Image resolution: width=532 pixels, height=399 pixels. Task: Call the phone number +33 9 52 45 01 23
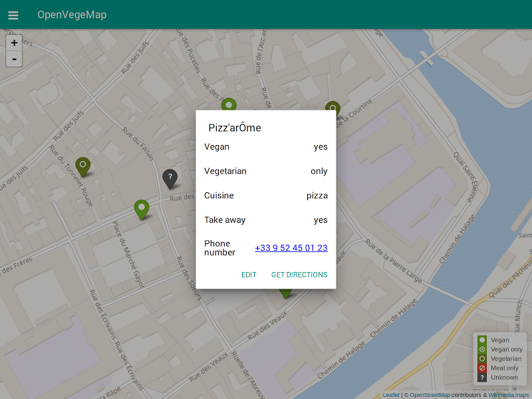tap(291, 248)
